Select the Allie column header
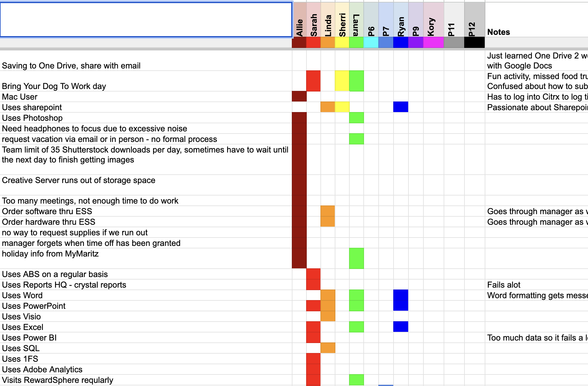Screen dimensions: 588x386 click(x=299, y=20)
